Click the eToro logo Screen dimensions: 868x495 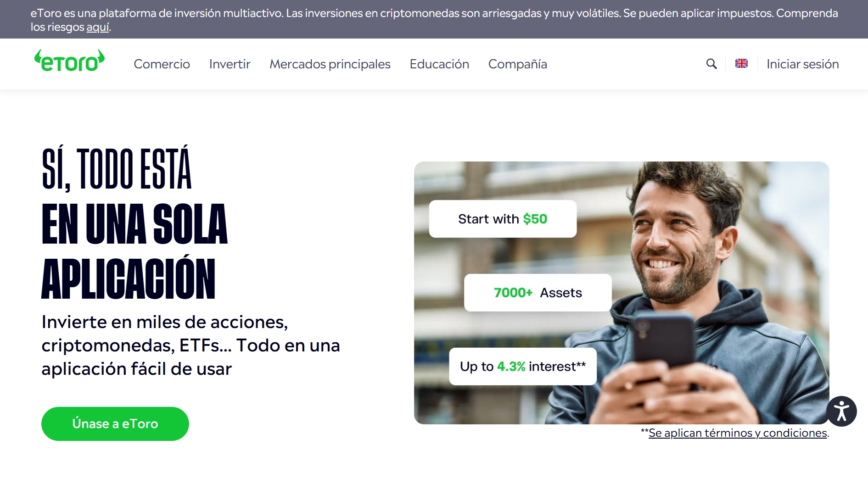(x=69, y=61)
